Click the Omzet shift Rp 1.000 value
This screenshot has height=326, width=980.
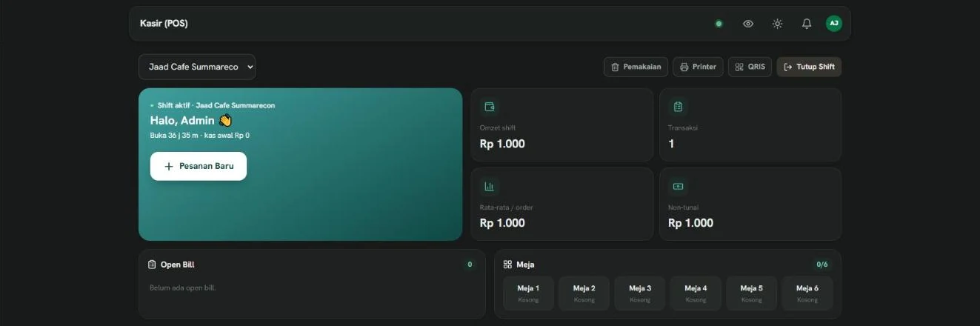pos(502,144)
